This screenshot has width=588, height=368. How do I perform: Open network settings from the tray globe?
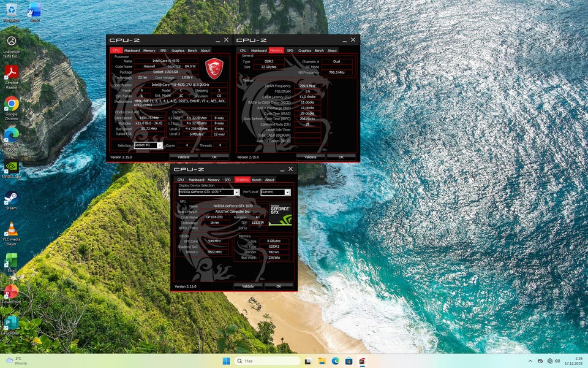point(550,361)
